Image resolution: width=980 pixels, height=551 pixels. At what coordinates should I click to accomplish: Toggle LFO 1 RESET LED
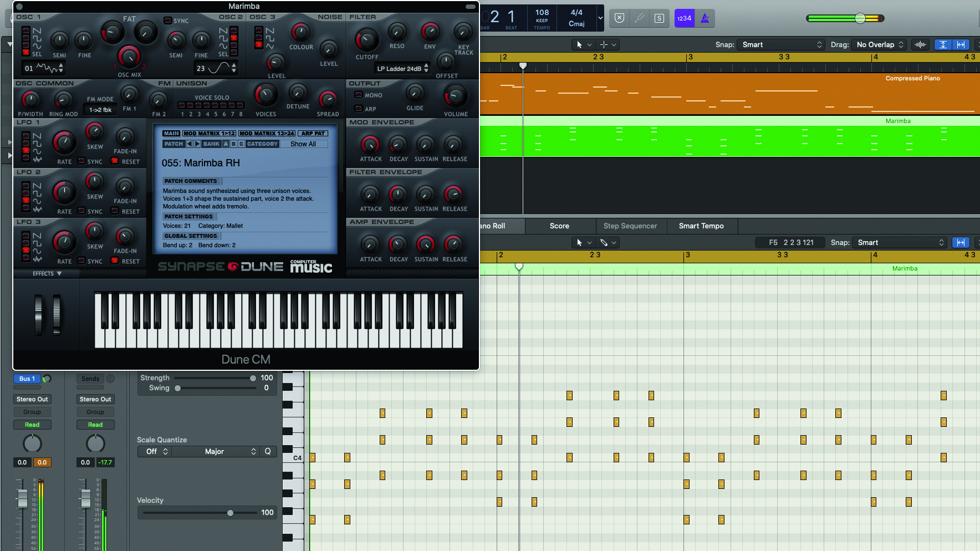pyautogui.click(x=115, y=161)
